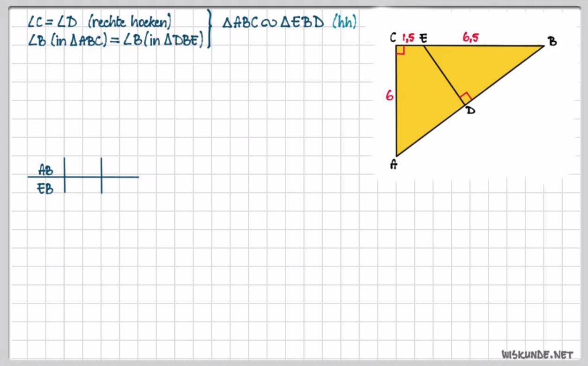Select 'AB' in the ratio table
Viewport: 588px width, 366px height.
[x=46, y=170]
